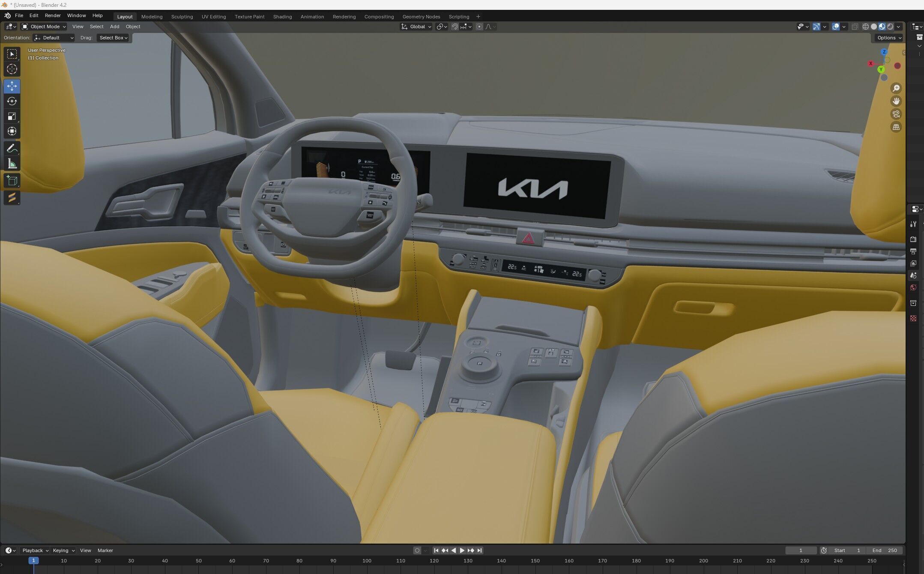Click the Zoom view magnifier icon
924x574 pixels.
click(896, 88)
